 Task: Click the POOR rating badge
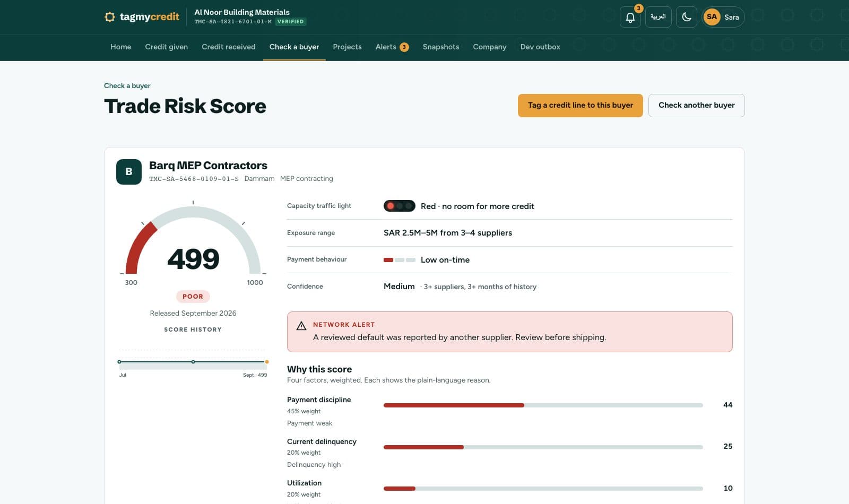(193, 297)
